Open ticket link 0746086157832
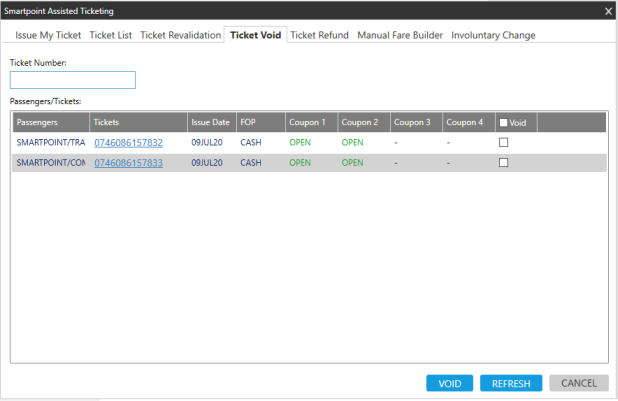Screen dimensions: 618x401 click(128, 143)
